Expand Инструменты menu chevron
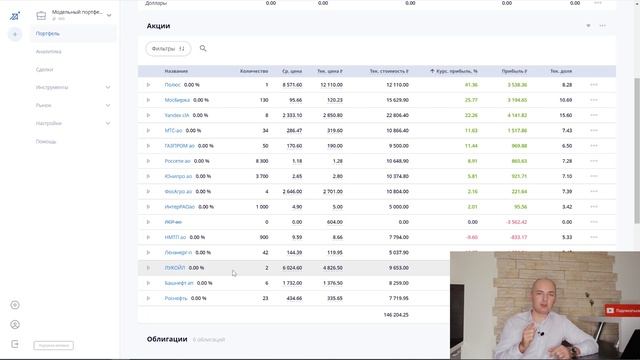 tap(108, 87)
